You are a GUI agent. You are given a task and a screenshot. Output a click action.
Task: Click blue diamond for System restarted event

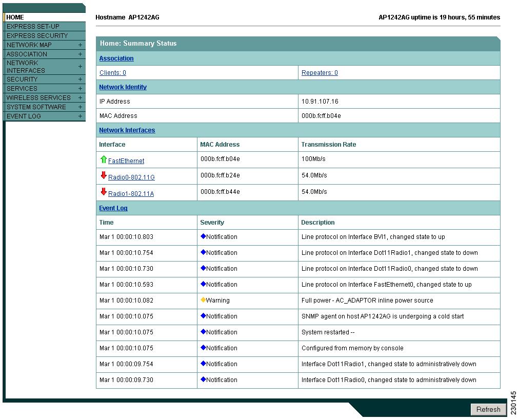(x=203, y=332)
